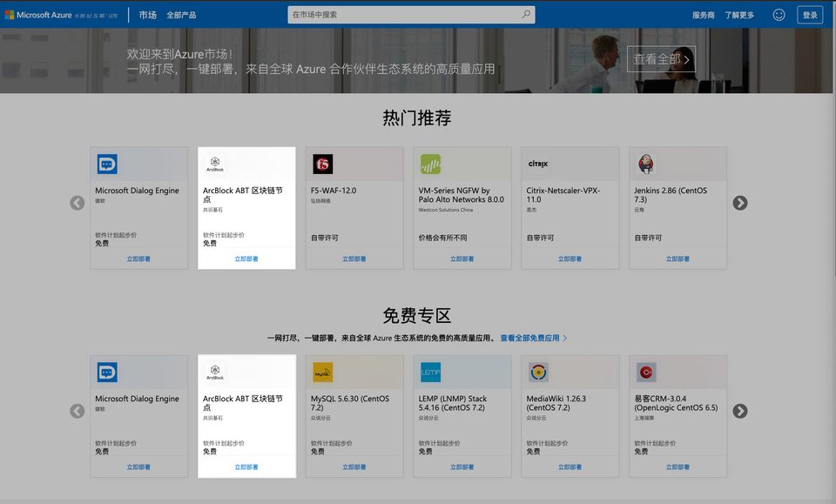
Task: Open the 服务商 navigation item
Action: pyautogui.click(x=703, y=15)
